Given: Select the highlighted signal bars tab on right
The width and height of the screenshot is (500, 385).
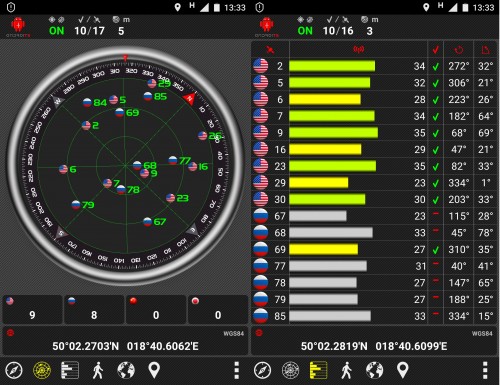Looking at the screenshot, I should (318, 370).
